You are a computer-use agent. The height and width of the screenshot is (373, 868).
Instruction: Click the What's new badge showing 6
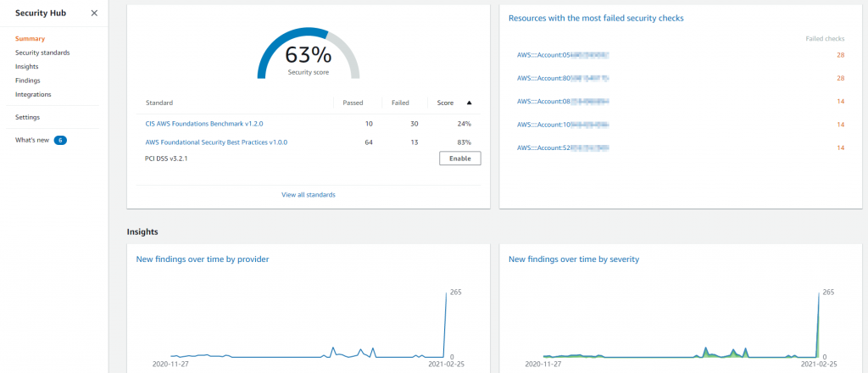click(60, 141)
